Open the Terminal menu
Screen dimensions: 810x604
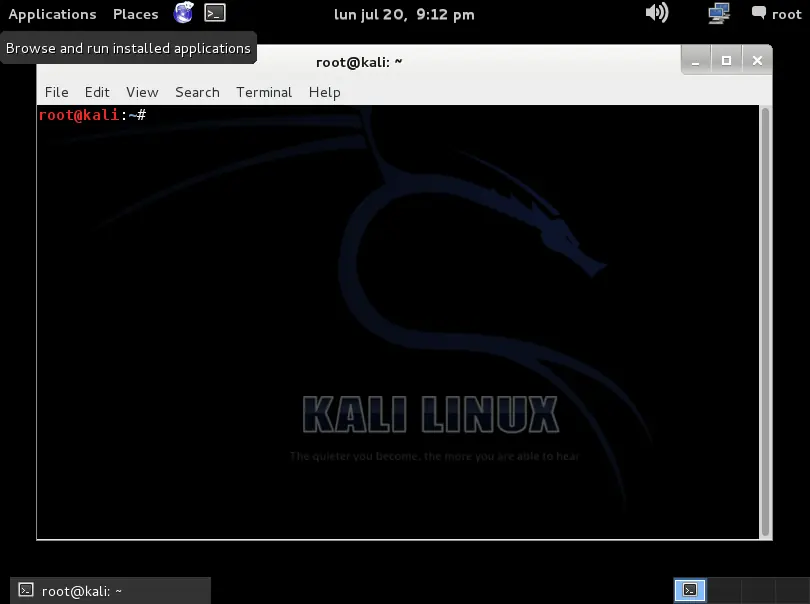point(264,92)
